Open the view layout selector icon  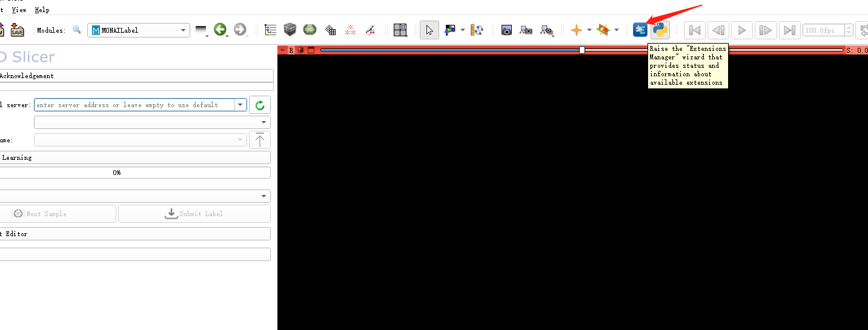click(x=400, y=30)
